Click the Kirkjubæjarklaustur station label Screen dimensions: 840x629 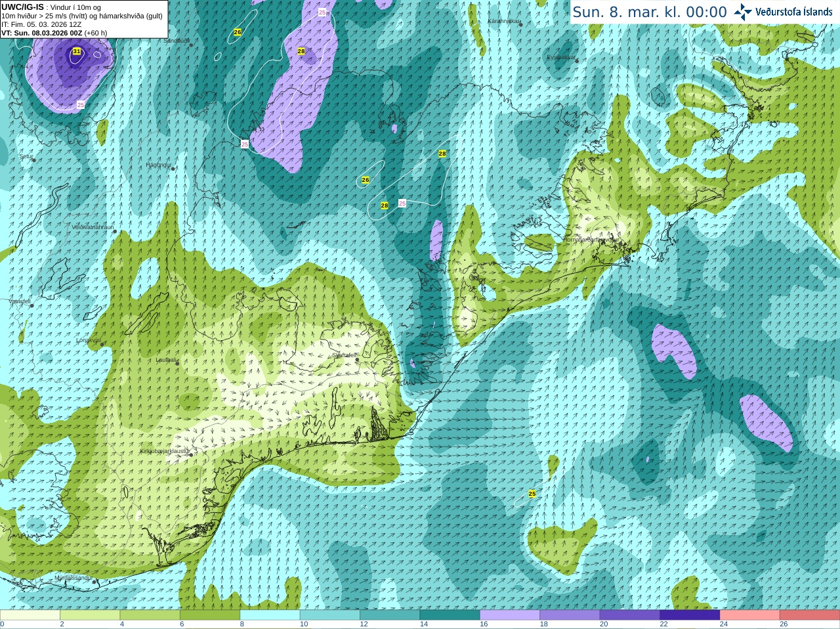[x=165, y=451]
